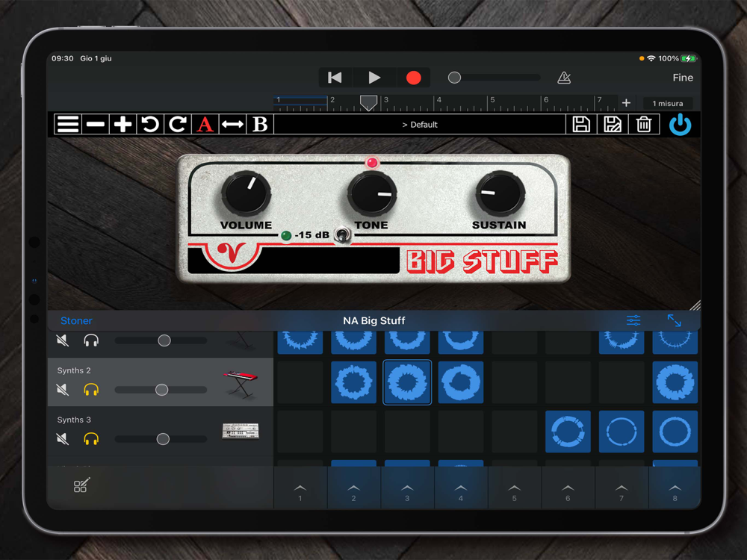Mute the Synths 3 track
Screen dimensions: 747x560
tap(63, 438)
